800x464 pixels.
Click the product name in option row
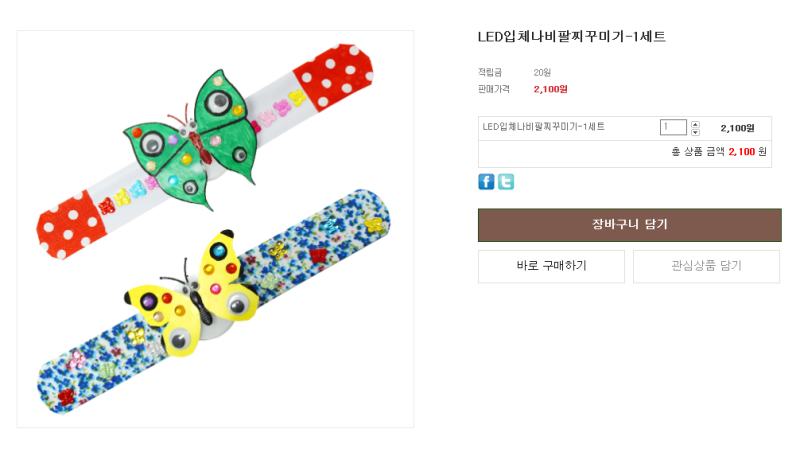tap(543, 127)
